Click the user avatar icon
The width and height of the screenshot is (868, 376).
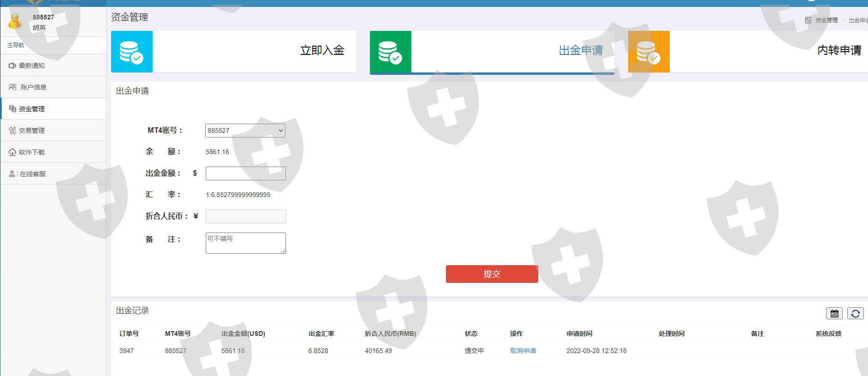(x=15, y=21)
